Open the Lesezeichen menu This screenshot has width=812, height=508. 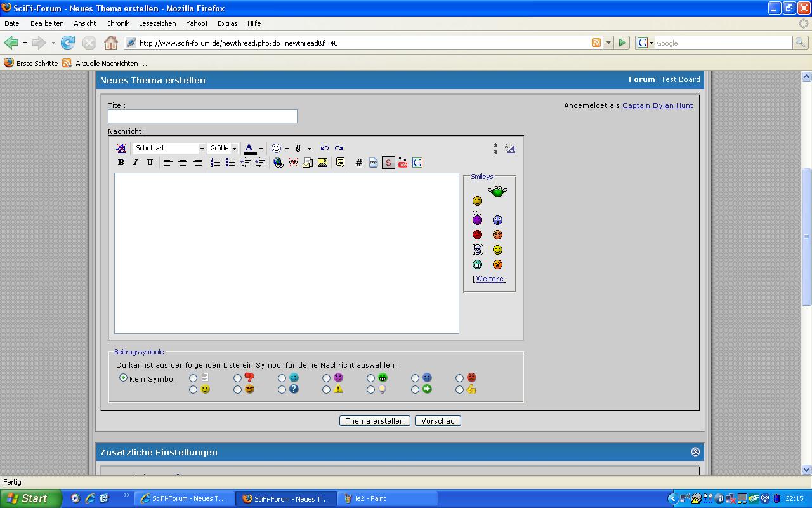click(x=157, y=23)
